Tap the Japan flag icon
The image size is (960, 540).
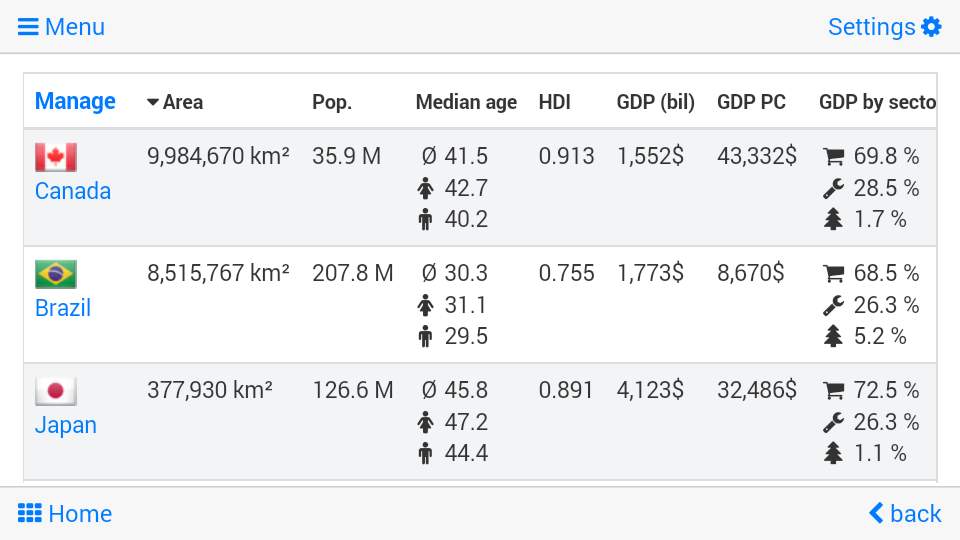pyautogui.click(x=56, y=391)
